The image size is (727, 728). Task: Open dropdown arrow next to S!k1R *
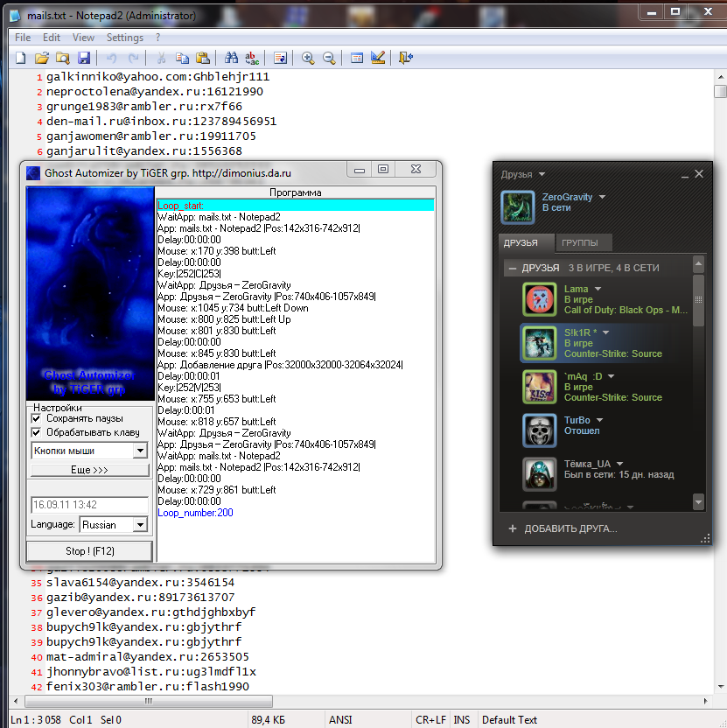pos(605,332)
